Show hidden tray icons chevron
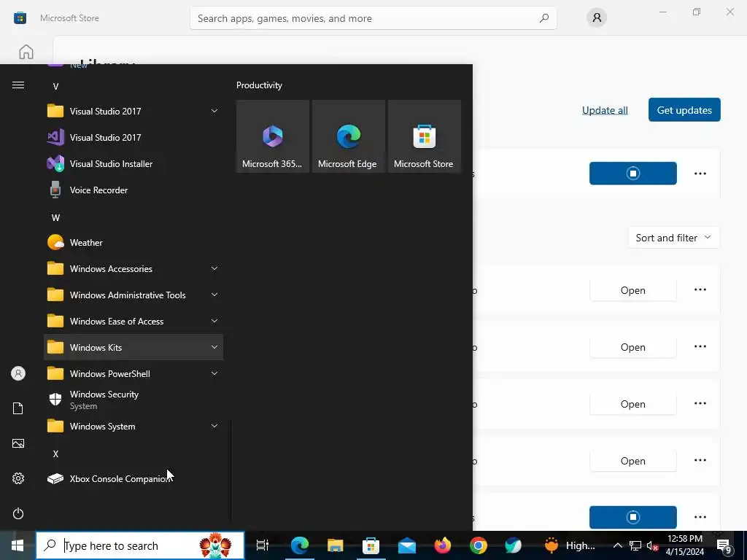The height and width of the screenshot is (560, 747). (617, 545)
